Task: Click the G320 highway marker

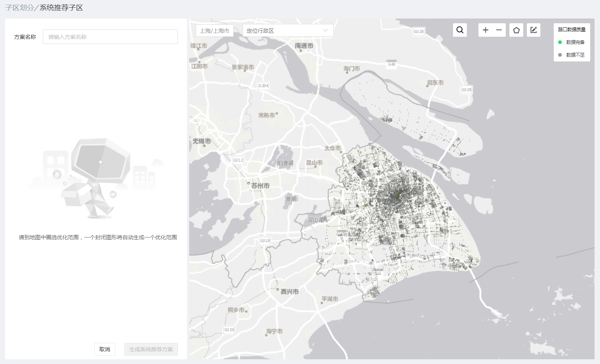Action: point(229,330)
